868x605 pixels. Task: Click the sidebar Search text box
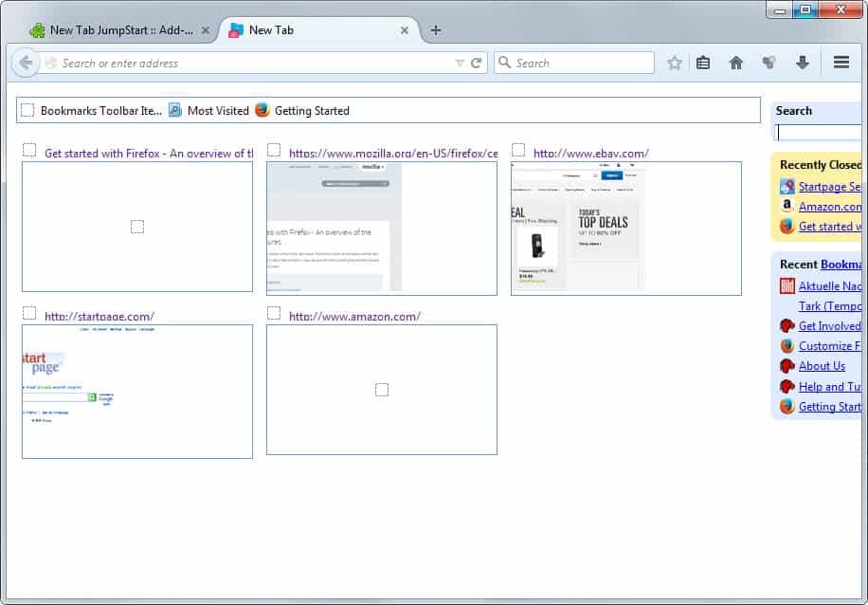pos(819,133)
